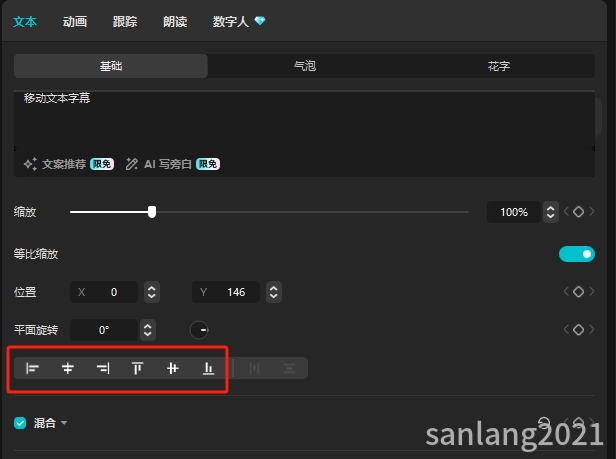Toggle the 等比缩放 switch
Image resolution: width=616 pixels, height=459 pixels.
(x=577, y=254)
